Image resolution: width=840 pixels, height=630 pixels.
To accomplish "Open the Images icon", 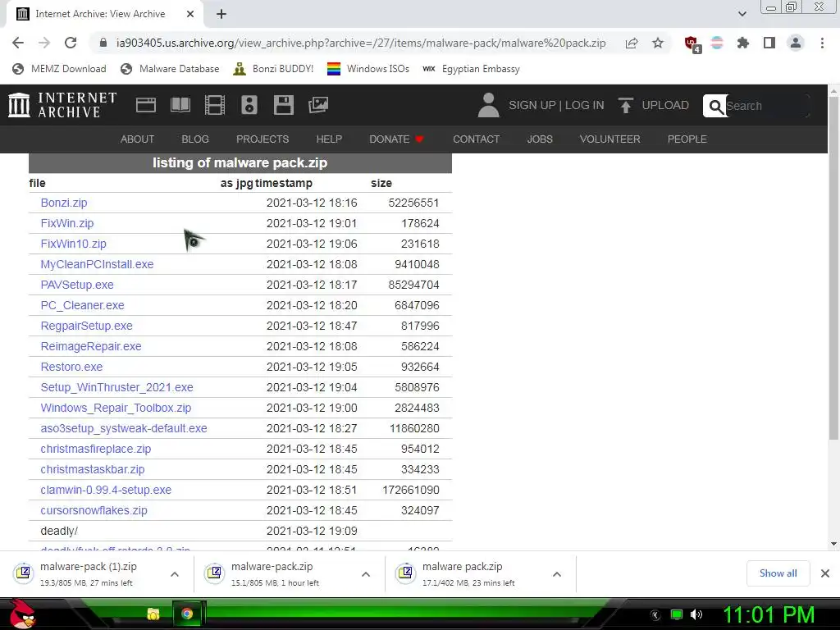I will coord(318,104).
